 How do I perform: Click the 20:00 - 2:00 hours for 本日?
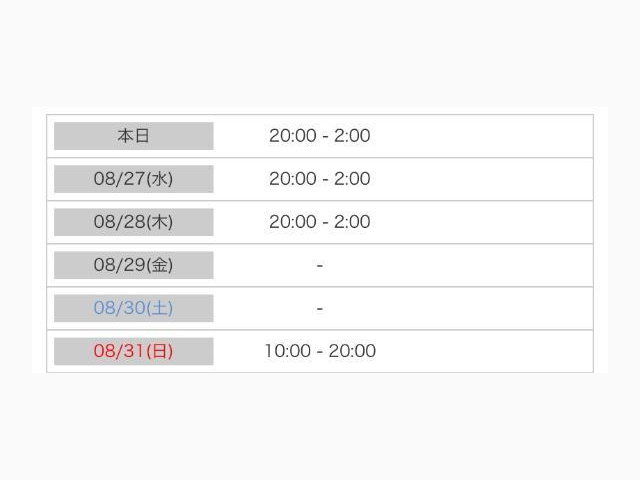tap(319, 136)
